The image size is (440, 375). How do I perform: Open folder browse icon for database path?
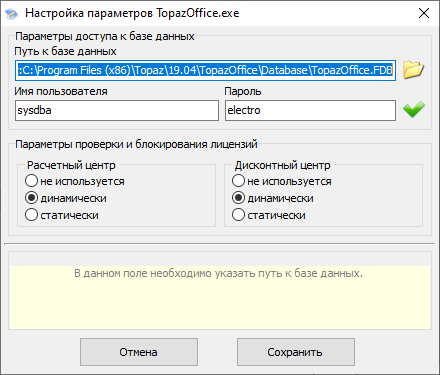coord(413,70)
